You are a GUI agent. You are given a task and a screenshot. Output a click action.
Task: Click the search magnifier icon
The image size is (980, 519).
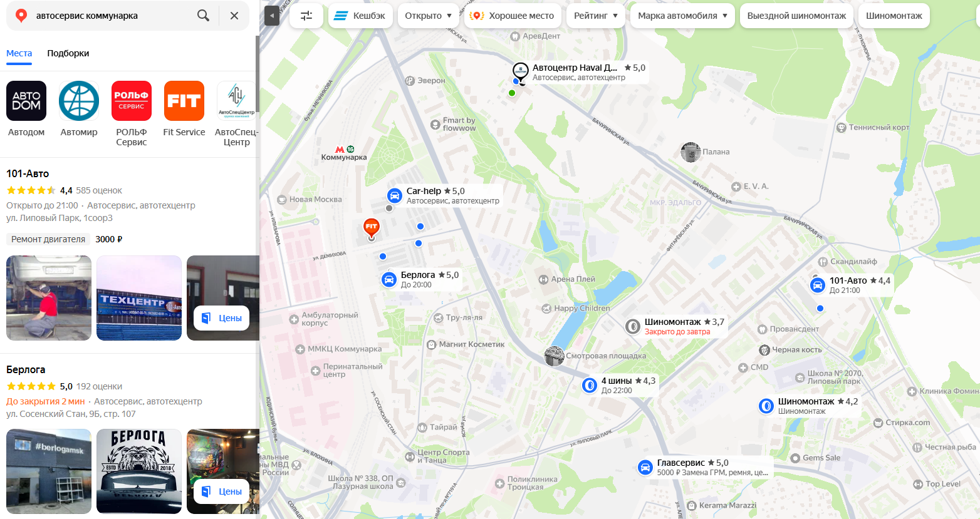pyautogui.click(x=203, y=16)
